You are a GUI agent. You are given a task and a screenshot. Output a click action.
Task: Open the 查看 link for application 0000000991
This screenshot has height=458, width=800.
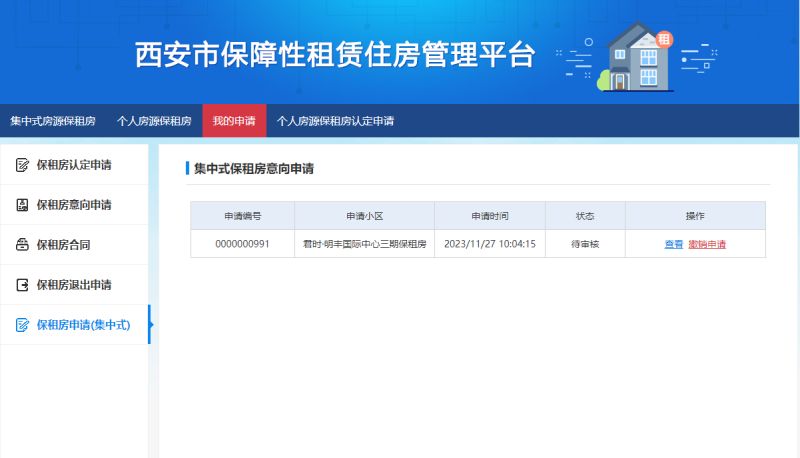(x=673, y=244)
